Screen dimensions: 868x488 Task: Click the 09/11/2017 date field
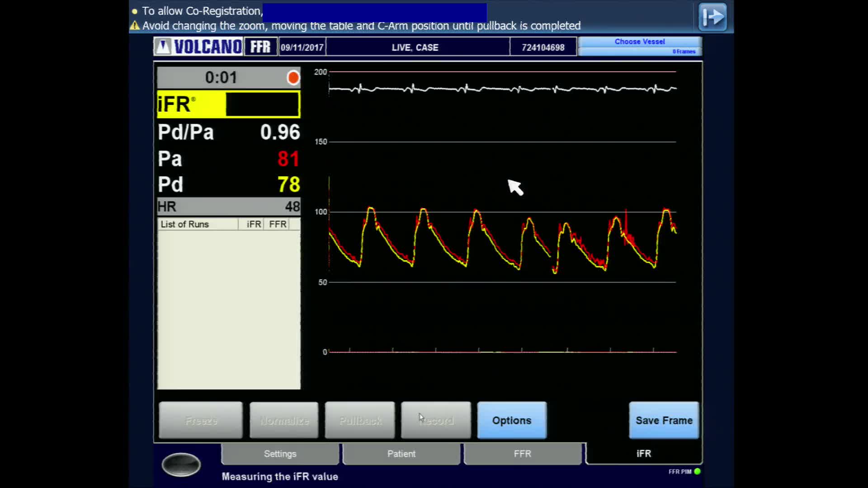[x=302, y=47]
